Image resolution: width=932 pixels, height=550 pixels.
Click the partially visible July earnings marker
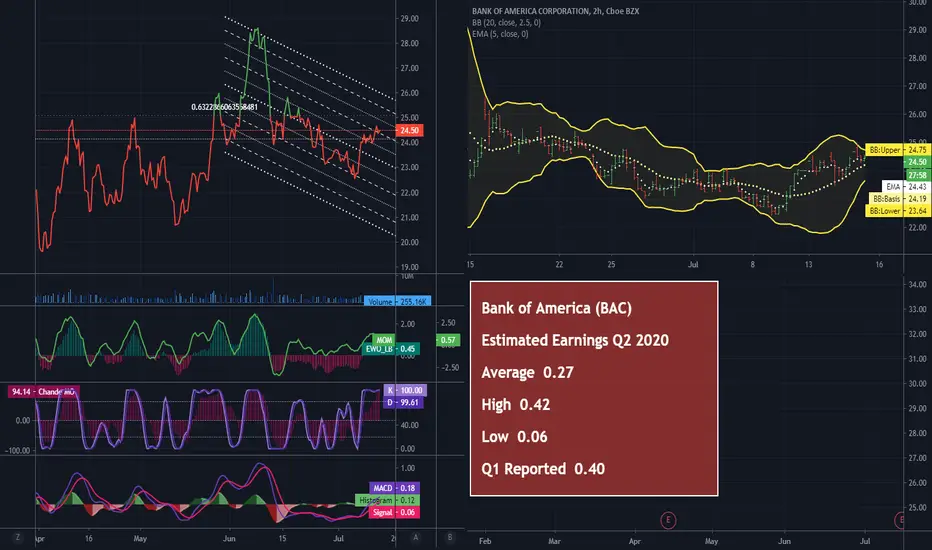click(899, 520)
